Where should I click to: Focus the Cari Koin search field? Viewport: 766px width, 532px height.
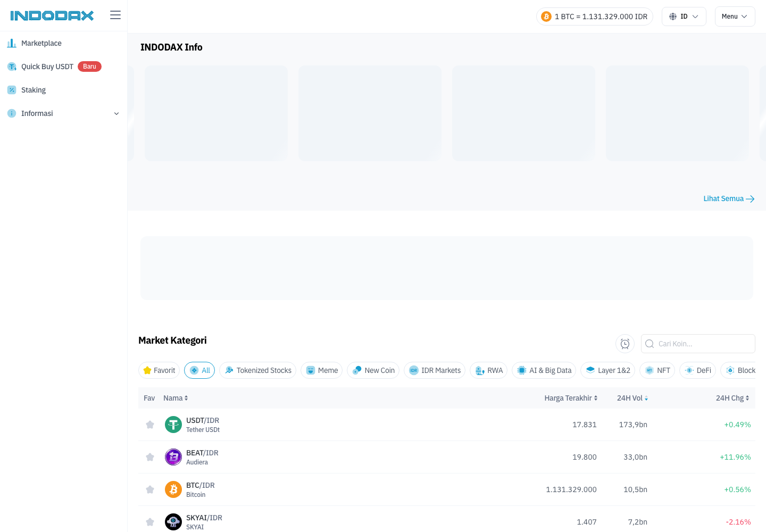pos(698,344)
